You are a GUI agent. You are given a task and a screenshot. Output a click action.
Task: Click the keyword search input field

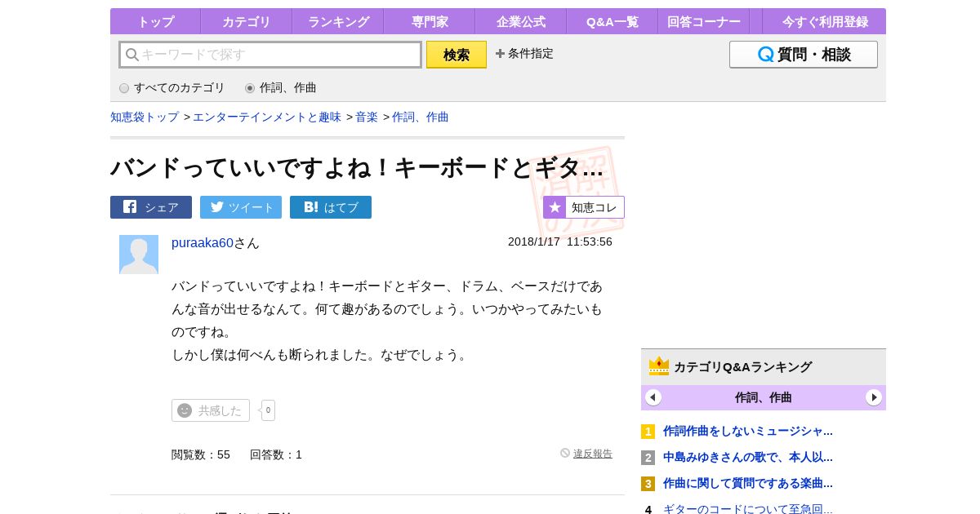[278, 55]
